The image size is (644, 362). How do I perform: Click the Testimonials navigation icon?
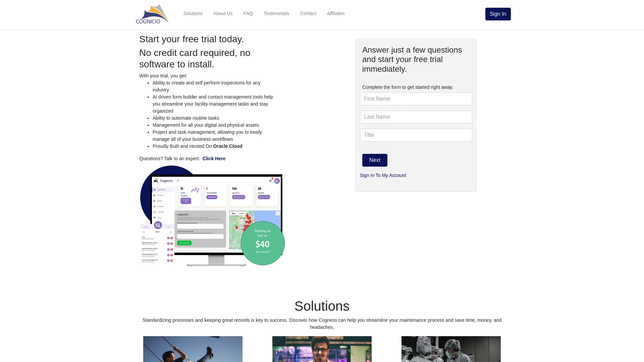276,13
